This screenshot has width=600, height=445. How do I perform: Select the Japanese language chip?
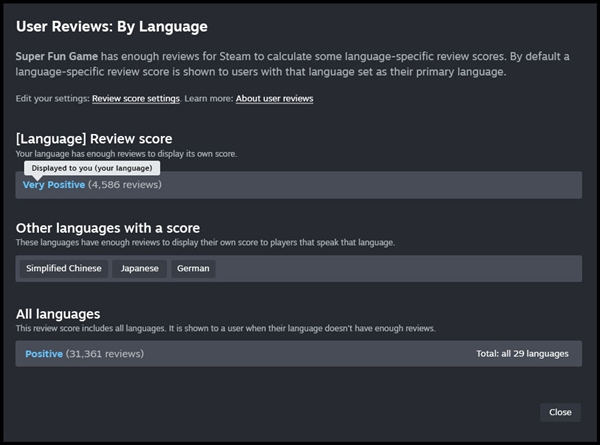point(139,268)
